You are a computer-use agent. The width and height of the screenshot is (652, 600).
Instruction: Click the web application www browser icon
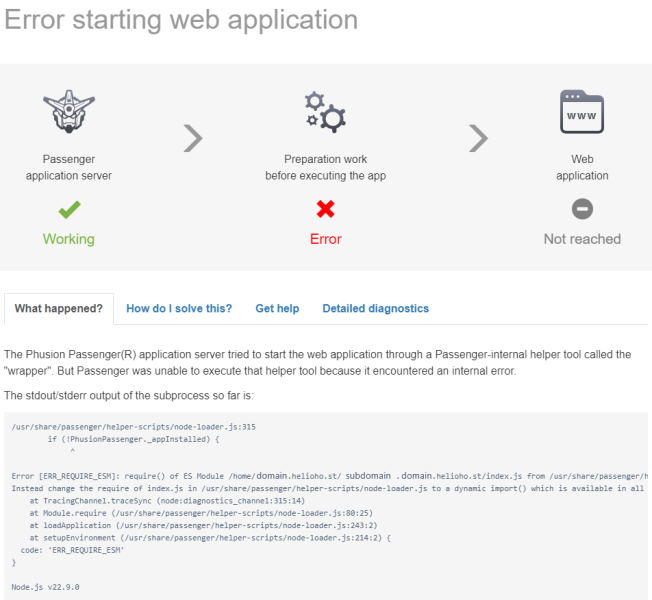coord(582,112)
